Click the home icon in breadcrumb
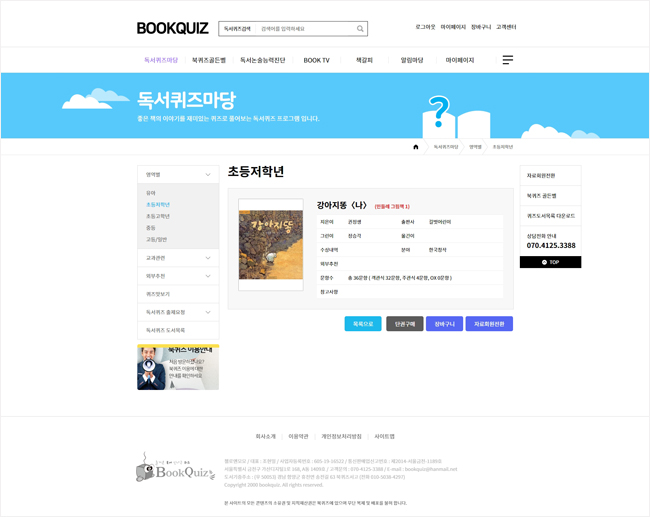Screen dimensions: 650x517 [416, 147]
